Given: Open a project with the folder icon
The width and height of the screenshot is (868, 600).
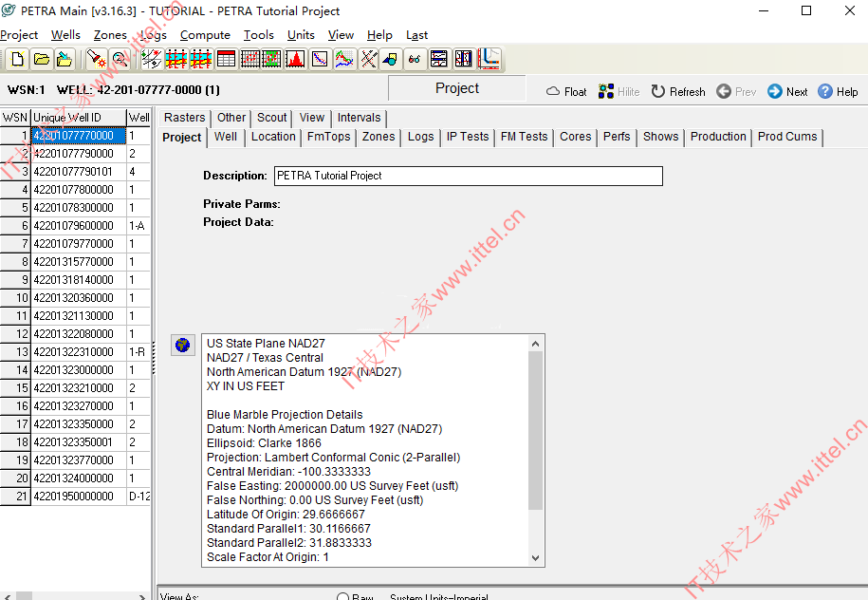Looking at the screenshot, I should (41, 59).
